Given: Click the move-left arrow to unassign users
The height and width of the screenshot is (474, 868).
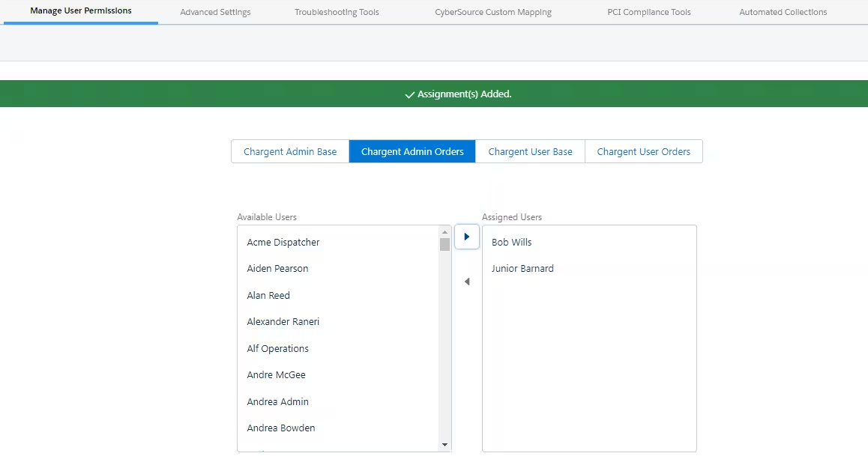Looking at the screenshot, I should (x=467, y=282).
